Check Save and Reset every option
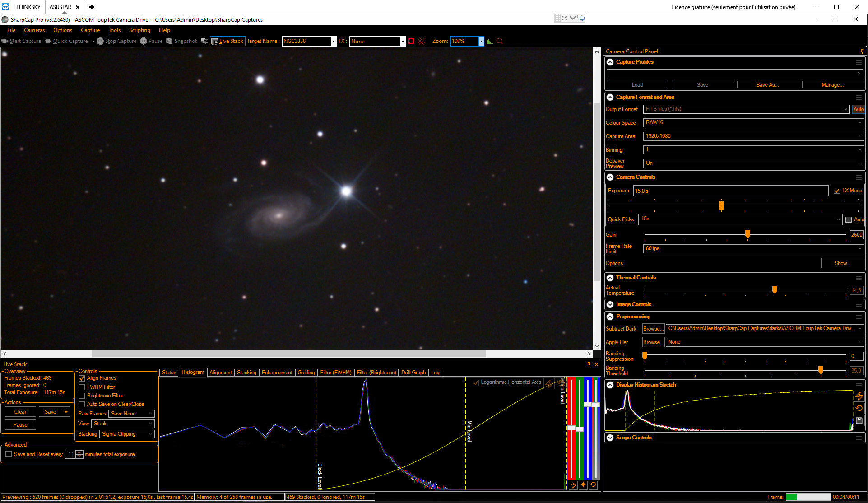 point(9,454)
